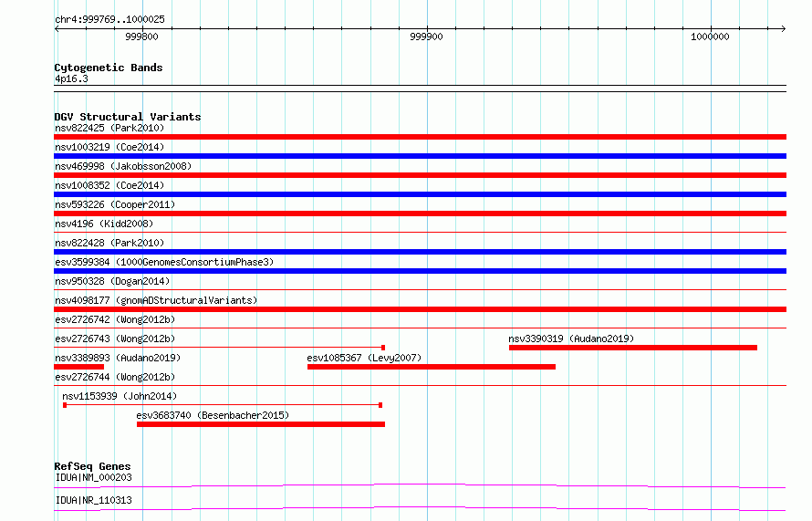Open the nsv469998 (Jakobsson2008) variant label

123,166
